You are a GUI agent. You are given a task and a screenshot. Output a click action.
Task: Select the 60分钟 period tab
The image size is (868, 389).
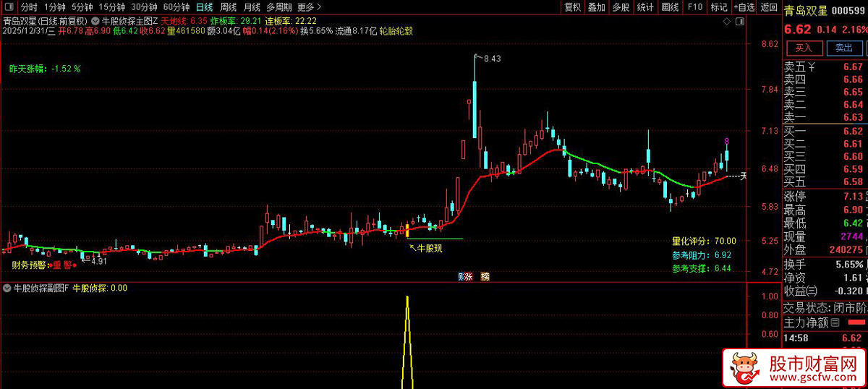click(176, 7)
